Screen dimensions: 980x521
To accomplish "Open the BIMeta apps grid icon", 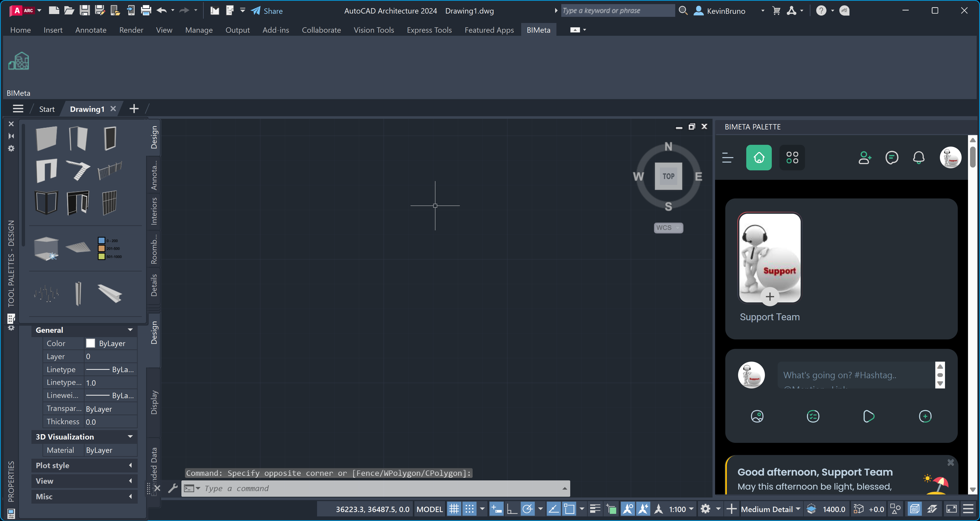I will pyautogui.click(x=792, y=157).
